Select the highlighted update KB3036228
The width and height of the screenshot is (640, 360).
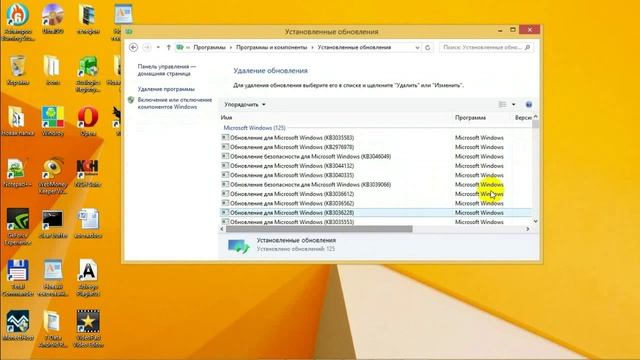[376, 213]
